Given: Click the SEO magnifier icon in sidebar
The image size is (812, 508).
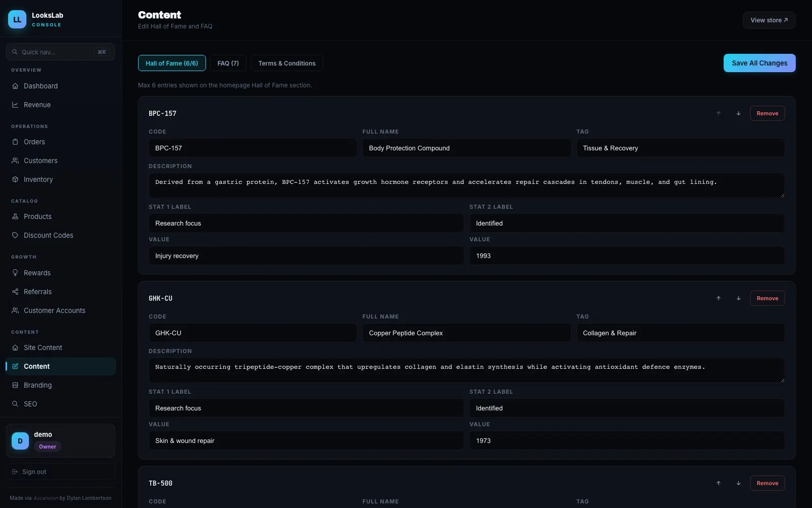Looking at the screenshot, I should 15,404.
